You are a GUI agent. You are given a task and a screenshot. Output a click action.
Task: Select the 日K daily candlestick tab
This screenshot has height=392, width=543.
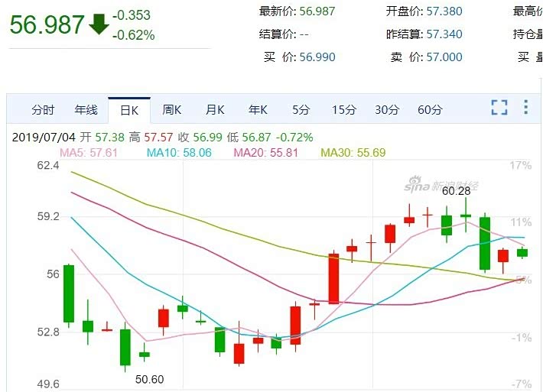point(129,110)
